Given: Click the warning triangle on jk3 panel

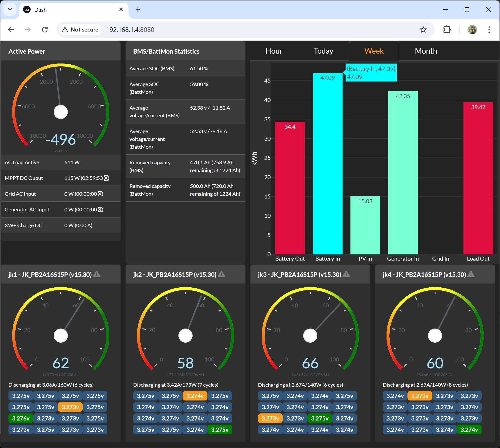Looking at the screenshot, I should click(347, 274).
